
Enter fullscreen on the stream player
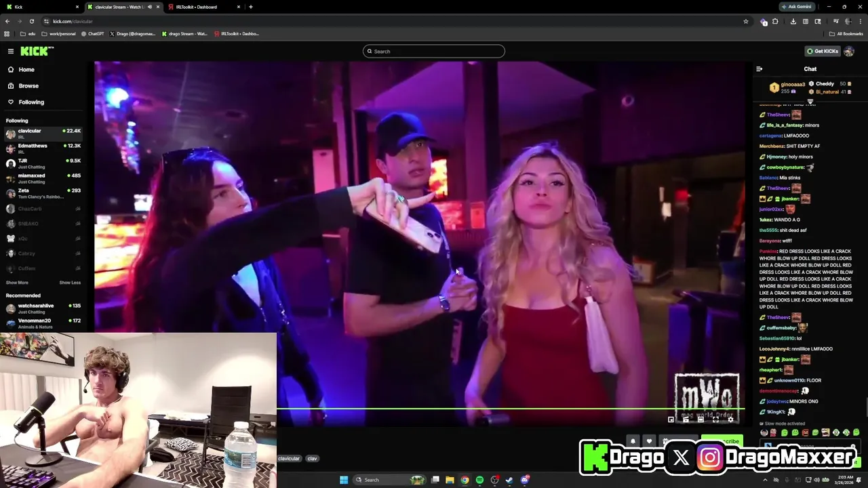pos(715,420)
